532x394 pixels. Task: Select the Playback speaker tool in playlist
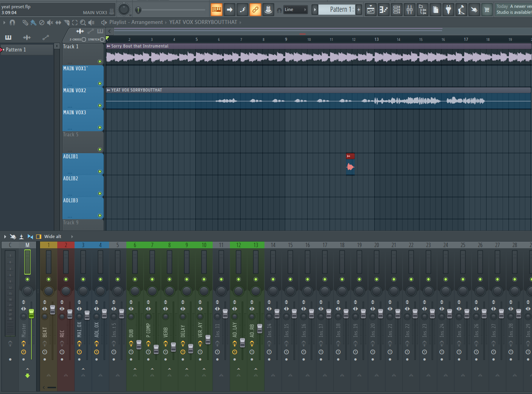click(x=91, y=22)
